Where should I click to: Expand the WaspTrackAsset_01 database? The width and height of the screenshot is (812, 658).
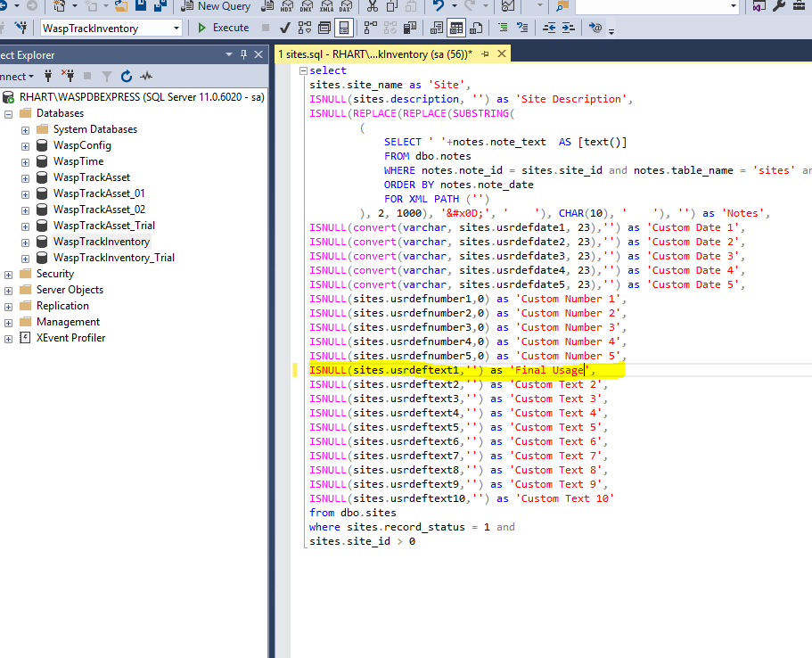click(x=25, y=193)
